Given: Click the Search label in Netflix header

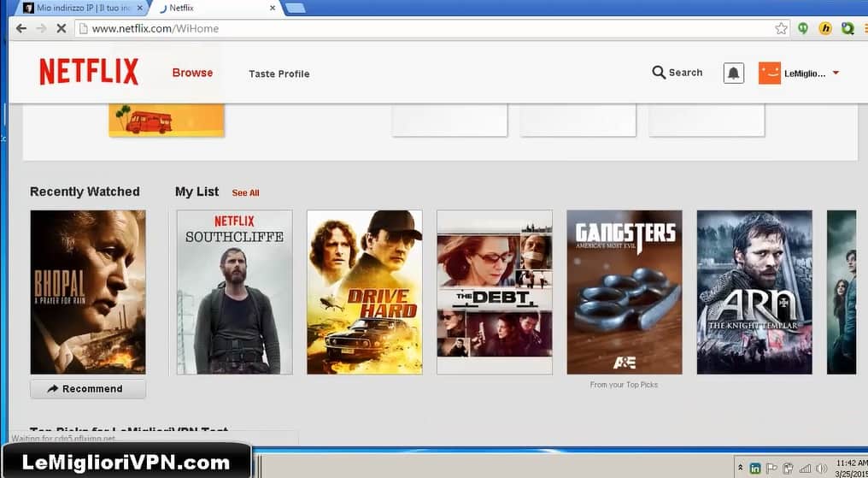Looking at the screenshot, I should pyautogui.click(x=685, y=73).
